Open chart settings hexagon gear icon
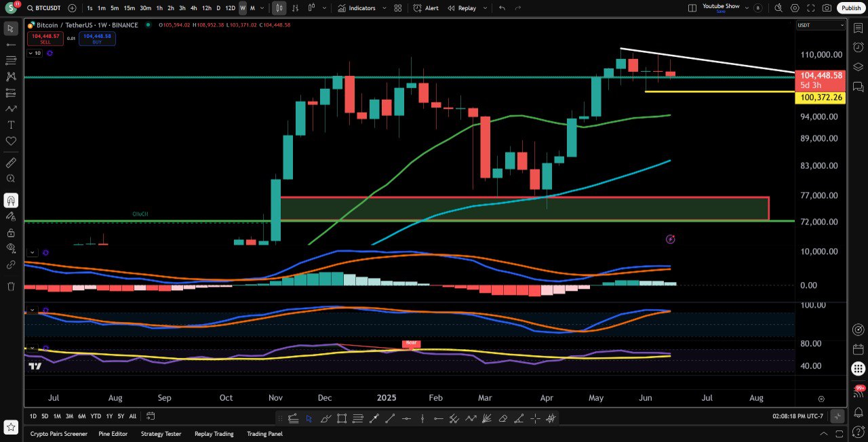 click(x=795, y=8)
